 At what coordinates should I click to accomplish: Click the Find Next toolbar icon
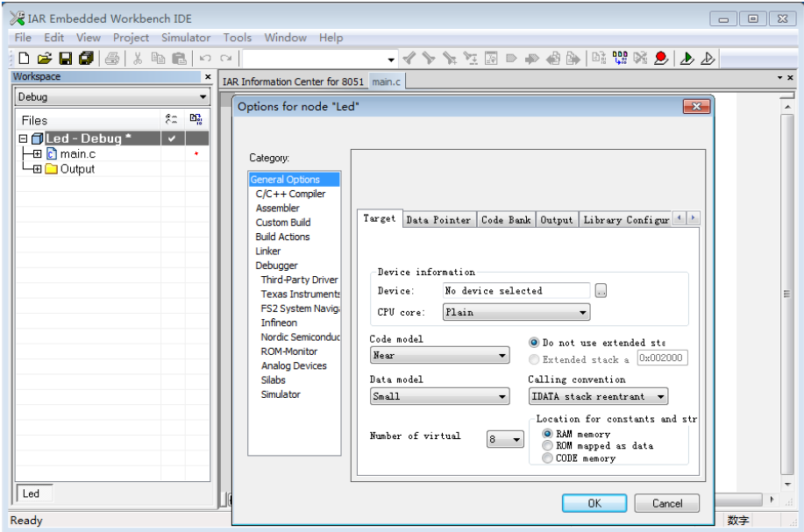[x=429, y=59]
